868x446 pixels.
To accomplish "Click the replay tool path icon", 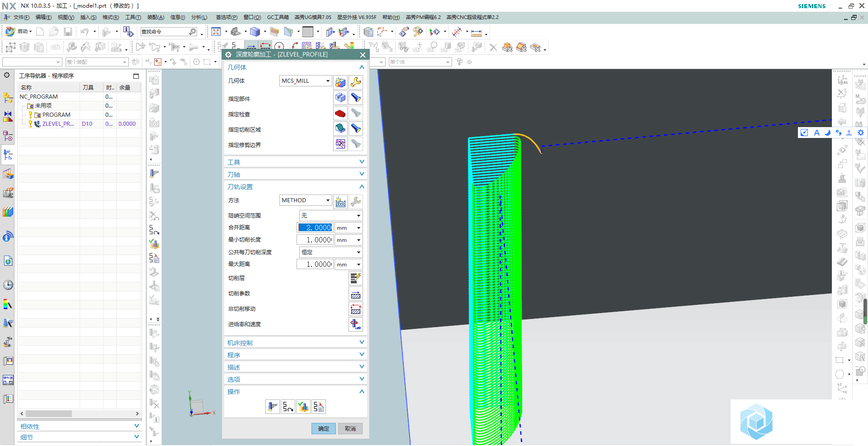I will tap(288, 407).
